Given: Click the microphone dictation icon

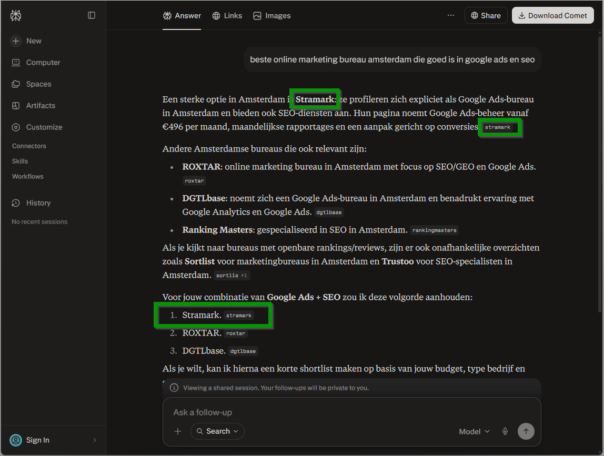Looking at the screenshot, I should click(x=505, y=431).
